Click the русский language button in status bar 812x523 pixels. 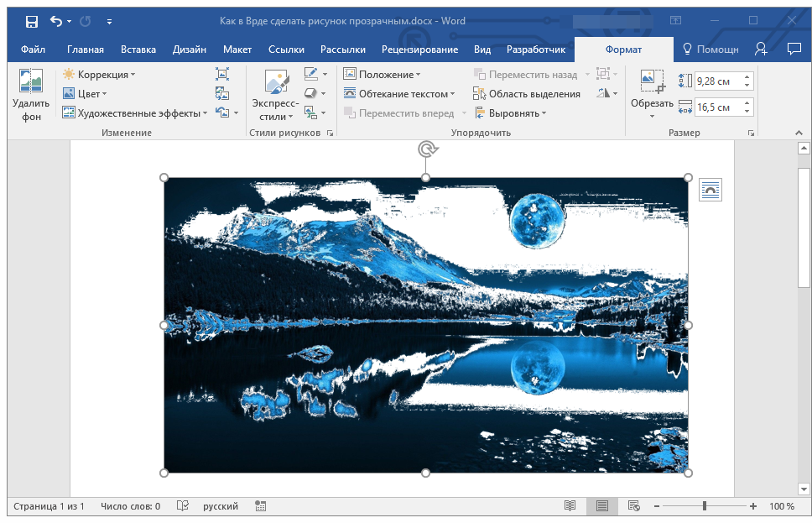point(221,506)
